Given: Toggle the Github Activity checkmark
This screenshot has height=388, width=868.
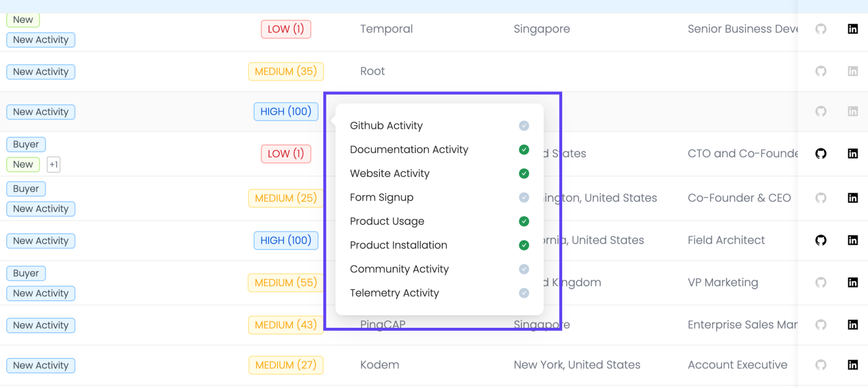Looking at the screenshot, I should [524, 125].
